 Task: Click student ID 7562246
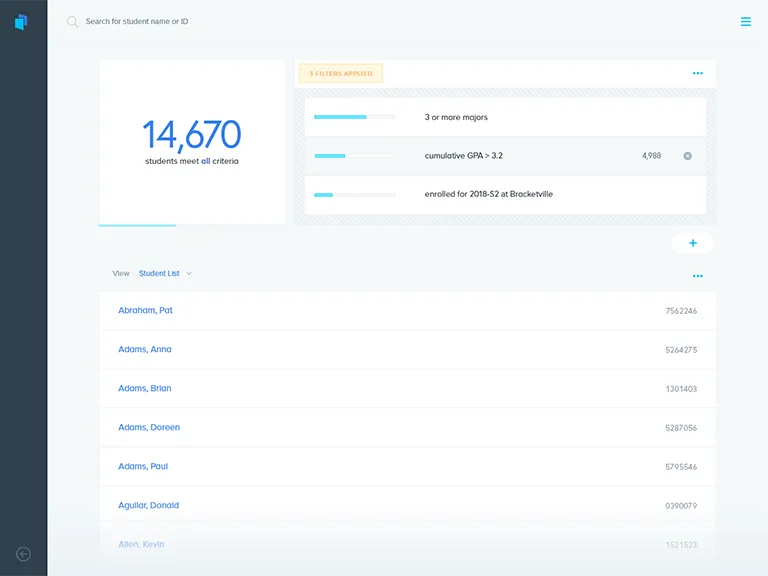point(681,311)
